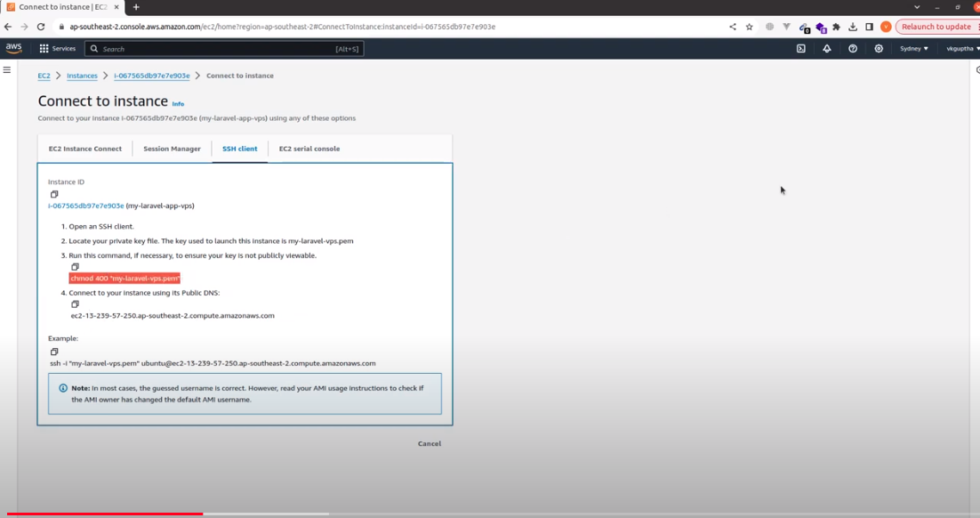Click the Relaunch to update button
Viewport: 980px width, 518px height.
936,27
